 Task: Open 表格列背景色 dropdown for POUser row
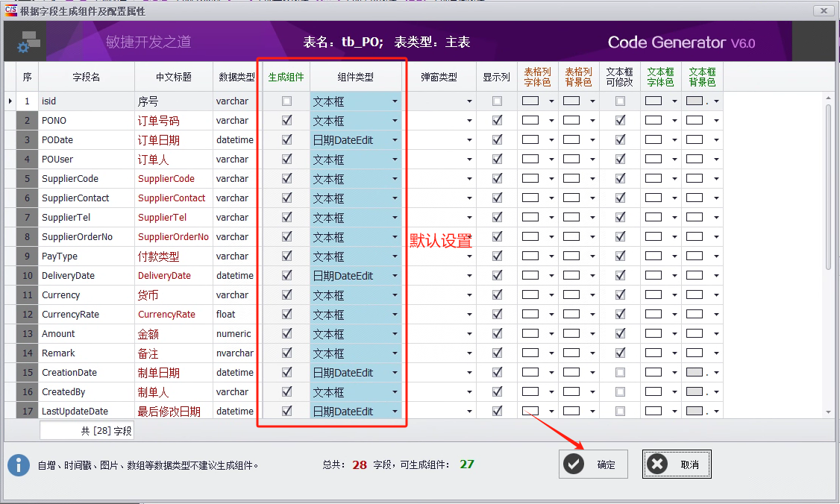coord(592,159)
